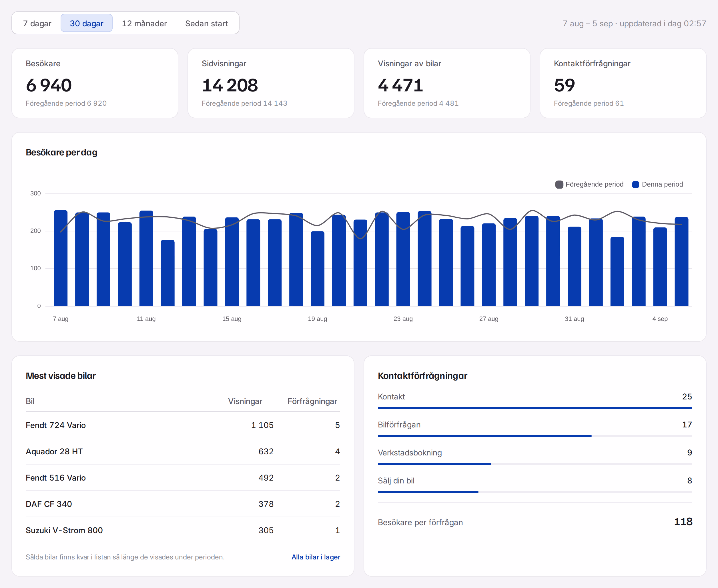Click the Föregående period 6 920 text

[x=66, y=103]
